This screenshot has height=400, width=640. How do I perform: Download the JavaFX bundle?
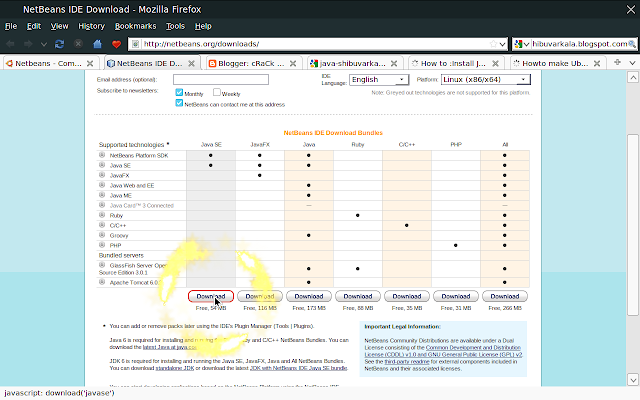[260, 296]
